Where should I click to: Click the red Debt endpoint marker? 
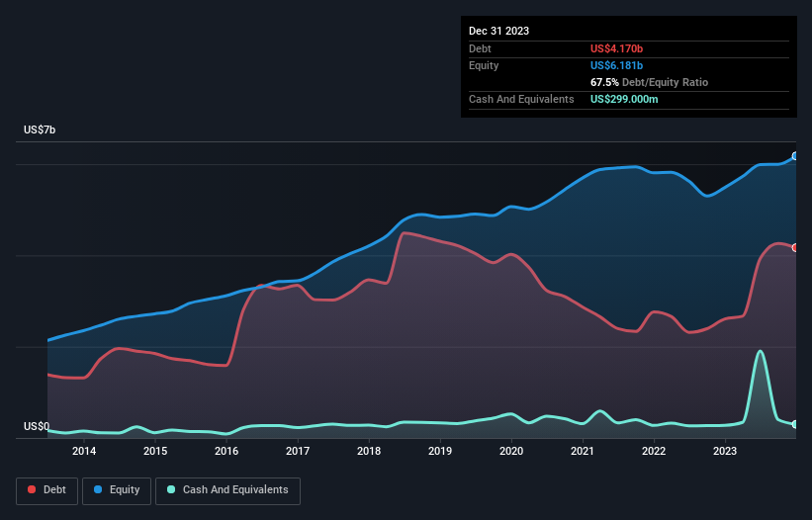click(795, 248)
